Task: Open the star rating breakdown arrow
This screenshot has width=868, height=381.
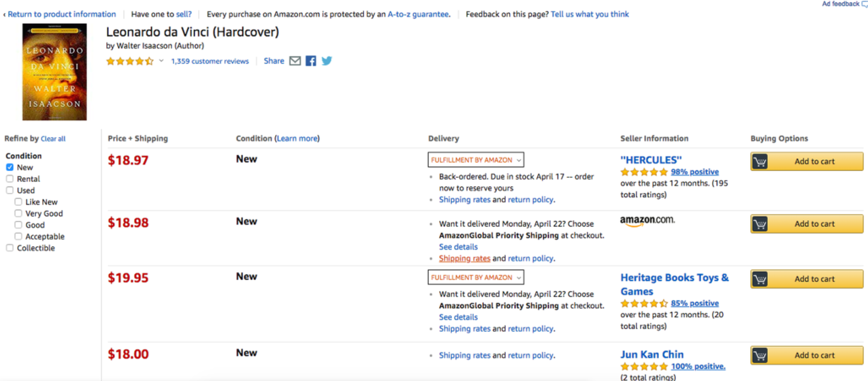Action: (x=161, y=61)
